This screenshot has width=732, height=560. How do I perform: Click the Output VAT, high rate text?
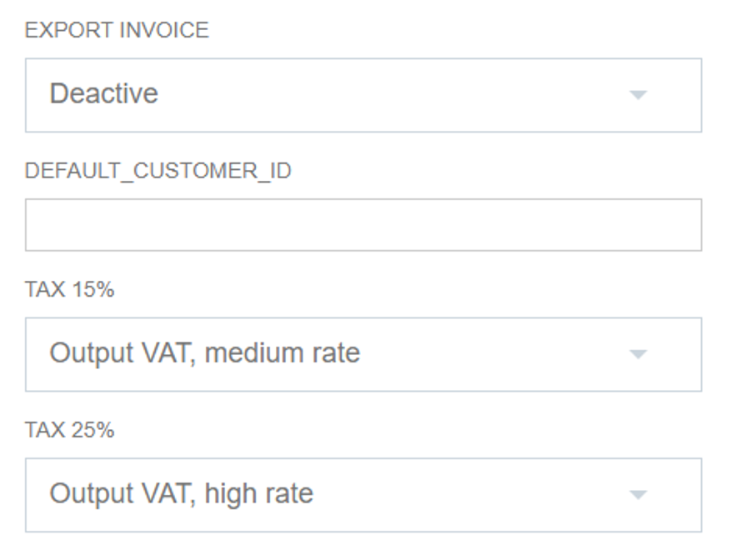tap(181, 493)
